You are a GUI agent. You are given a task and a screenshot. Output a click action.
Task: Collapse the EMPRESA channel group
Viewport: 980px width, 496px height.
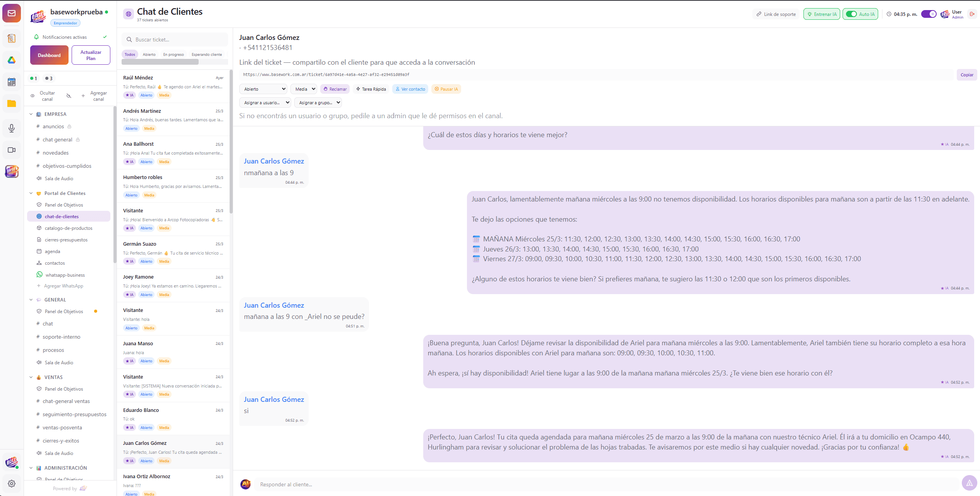31,114
